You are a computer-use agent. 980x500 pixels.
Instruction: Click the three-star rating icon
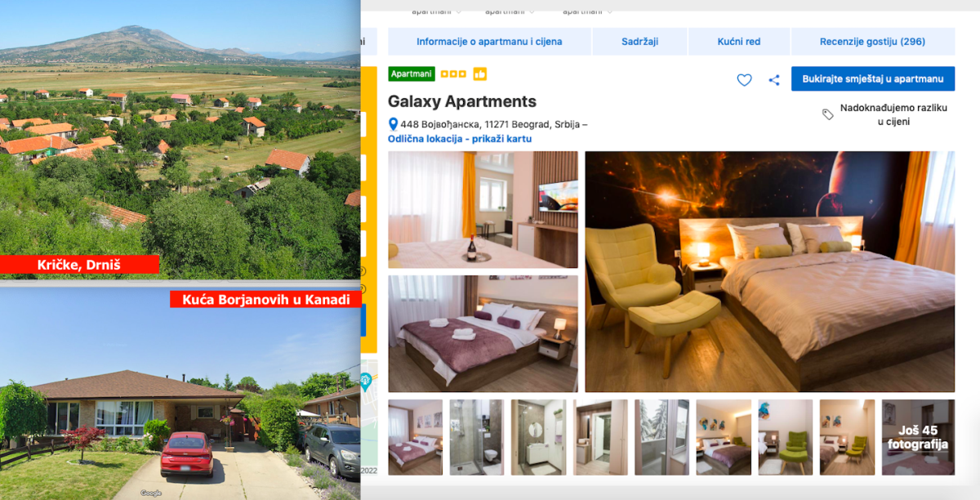[453, 74]
